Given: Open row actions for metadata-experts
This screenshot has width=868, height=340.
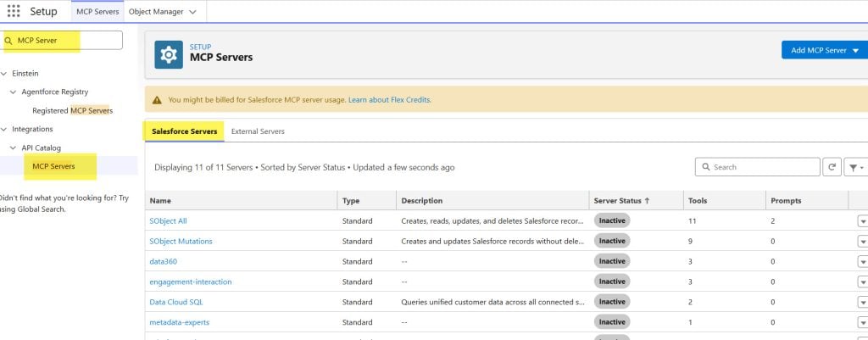Looking at the screenshot, I should pyautogui.click(x=862, y=322).
